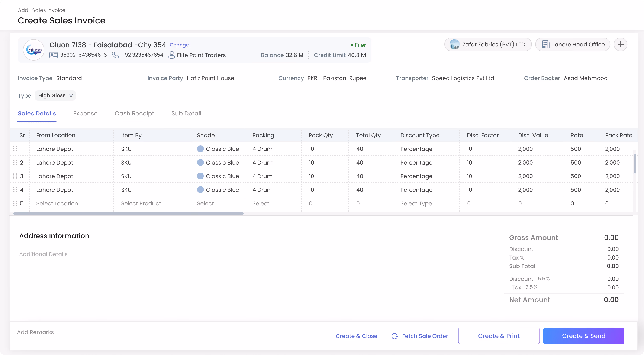Click the table's vertical scrollbar thumb
This screenshot has height=355, width=644.
coord(635,164)
